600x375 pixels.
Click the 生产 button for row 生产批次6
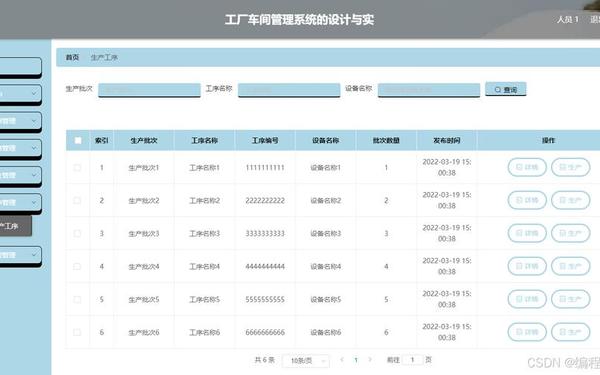571,332
